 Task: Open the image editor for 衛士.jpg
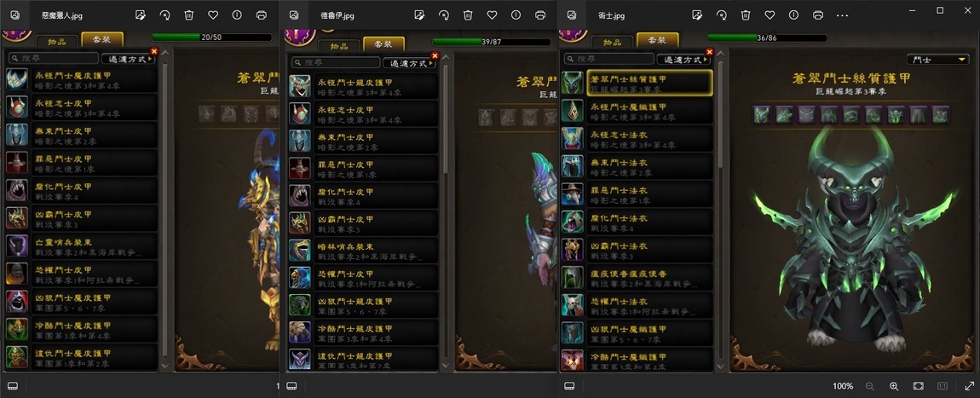click(x=698, y=15)
